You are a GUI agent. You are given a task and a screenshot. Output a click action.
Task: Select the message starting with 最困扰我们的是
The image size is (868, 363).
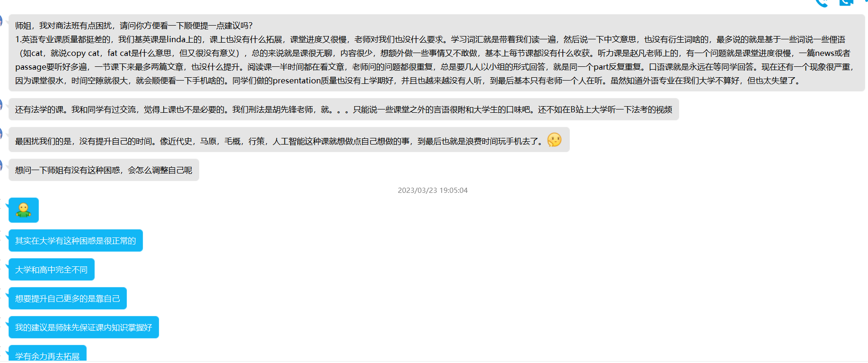[279, 141]
